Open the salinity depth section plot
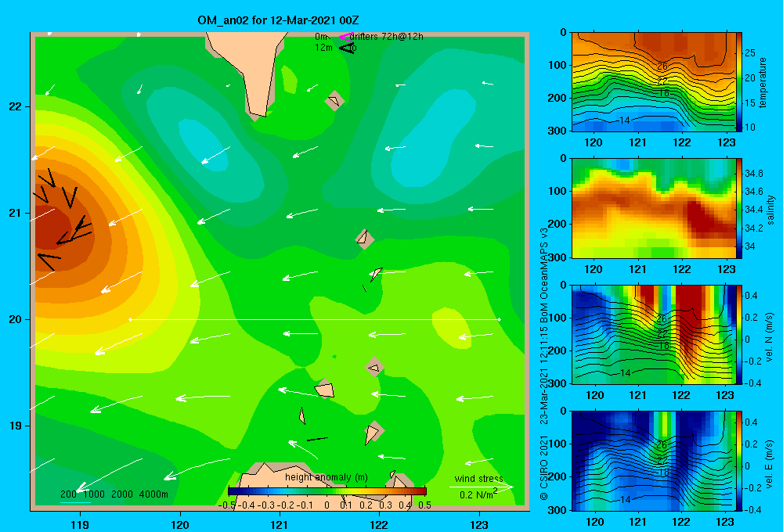The width and height of the screenshot is (783, 532). [654, 208]
